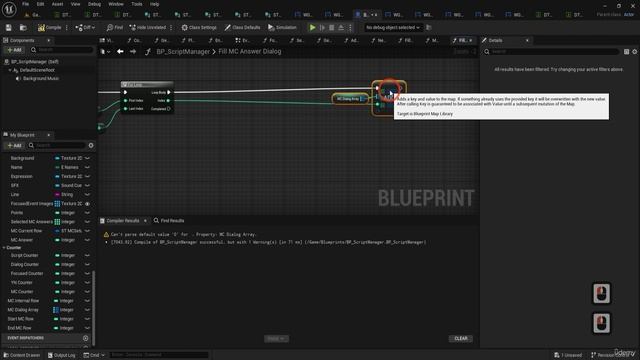Viewport: 640px width, 360px height.
Task: Navigate forward in graph history
Action: tap(133, 51)
